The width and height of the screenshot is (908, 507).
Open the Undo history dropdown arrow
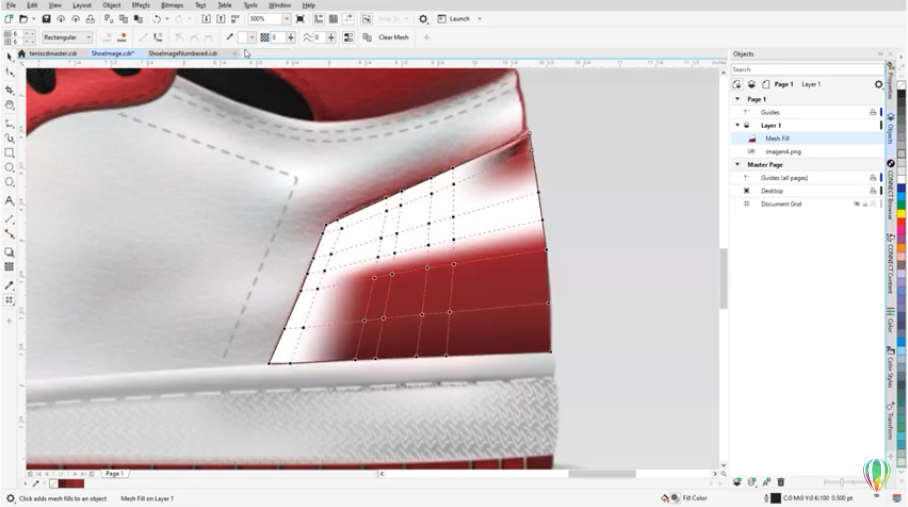[167, 19]
